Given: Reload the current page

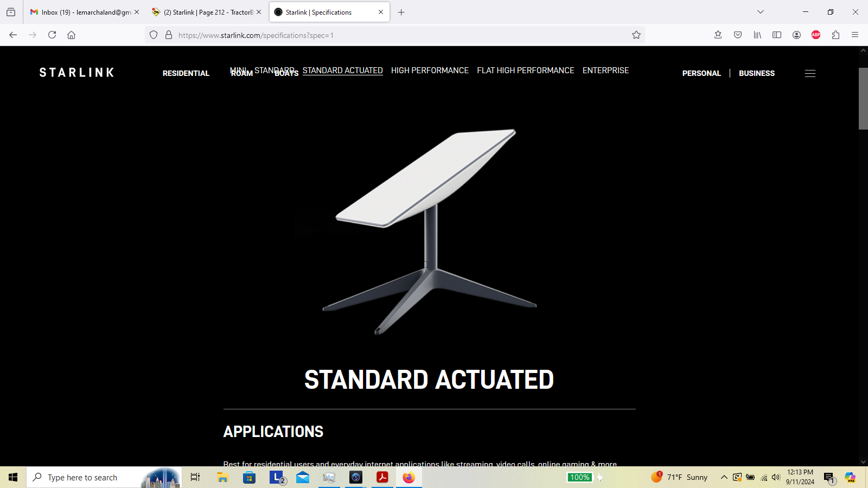Looking at the screenshot, I should point(52,35).
